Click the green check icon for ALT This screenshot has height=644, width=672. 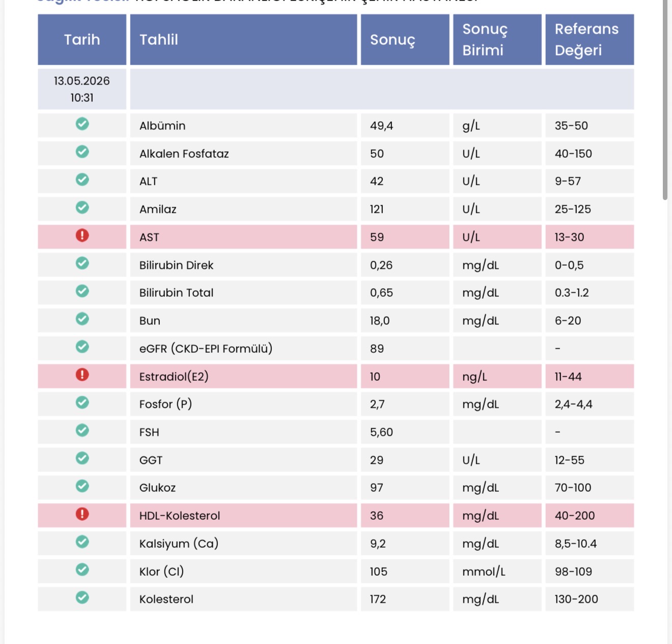point(82,180)
